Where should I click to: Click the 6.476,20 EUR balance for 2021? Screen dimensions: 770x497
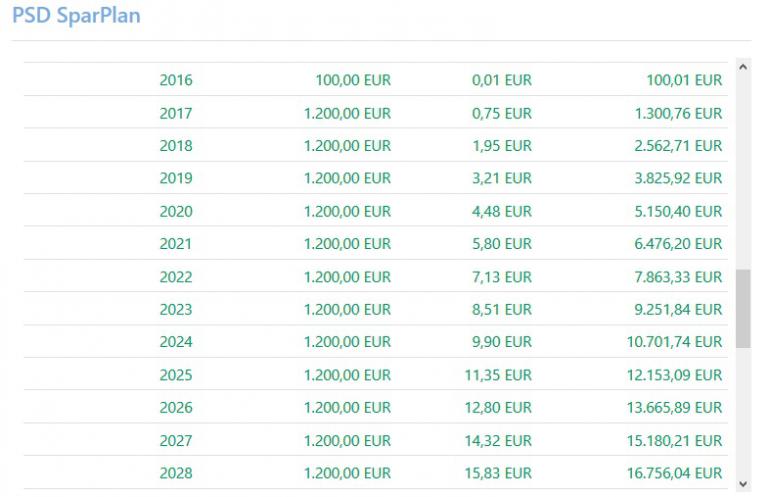tap(678, 244)
